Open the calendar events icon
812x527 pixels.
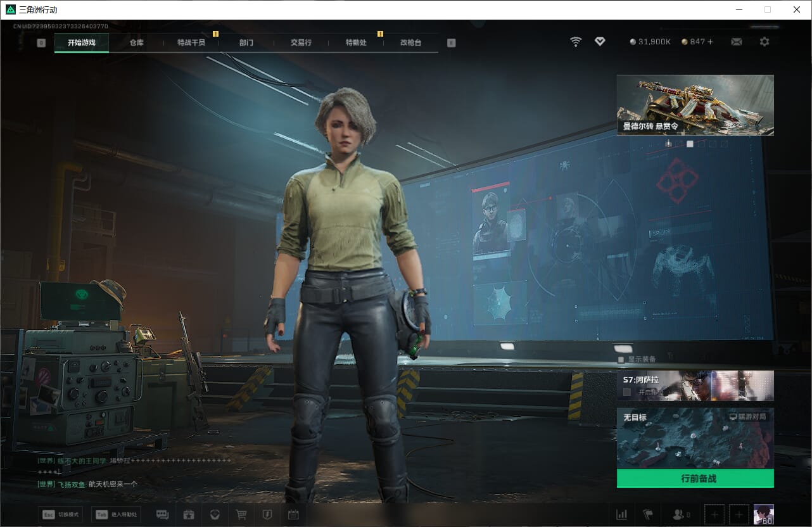[293, 514]
